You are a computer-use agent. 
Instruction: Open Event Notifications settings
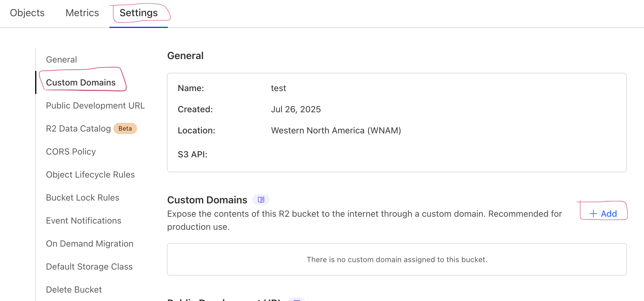click(84, 220)
